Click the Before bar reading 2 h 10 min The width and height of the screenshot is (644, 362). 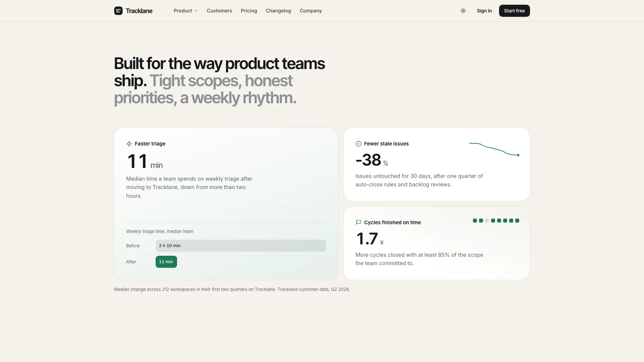[x=240, y=246]
